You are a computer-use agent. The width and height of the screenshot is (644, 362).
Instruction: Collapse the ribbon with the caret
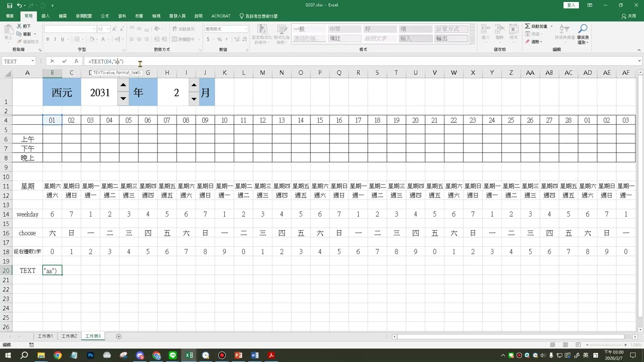pyautogui.click(x=639, y=49)
